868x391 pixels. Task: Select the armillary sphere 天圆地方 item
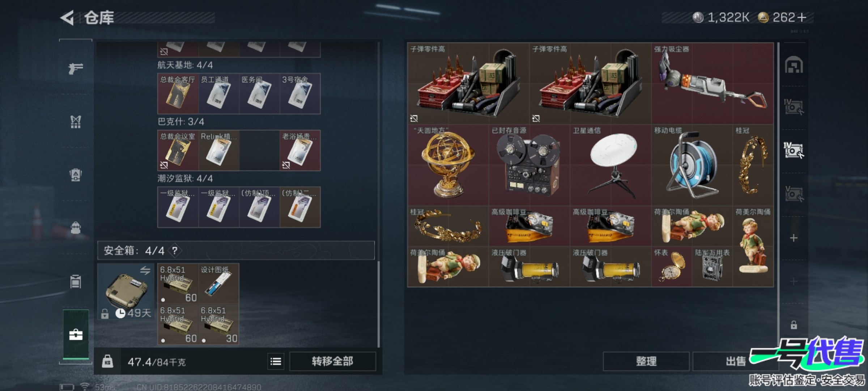tap(448, 165)
